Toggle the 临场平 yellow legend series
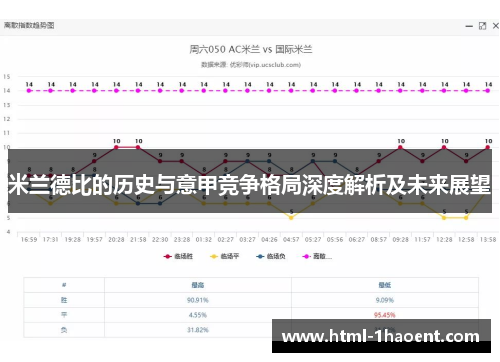 pyautogui.click(x=224, y=256)
